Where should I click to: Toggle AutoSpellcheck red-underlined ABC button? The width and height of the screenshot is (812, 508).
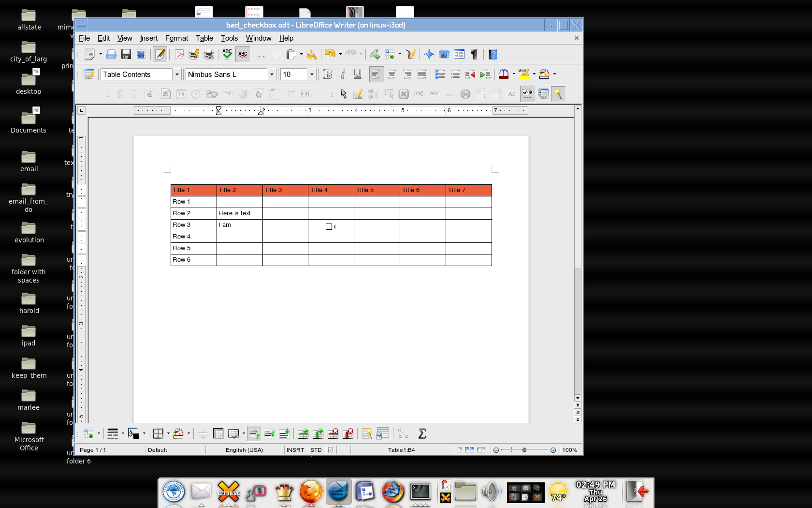click(243, 55)
